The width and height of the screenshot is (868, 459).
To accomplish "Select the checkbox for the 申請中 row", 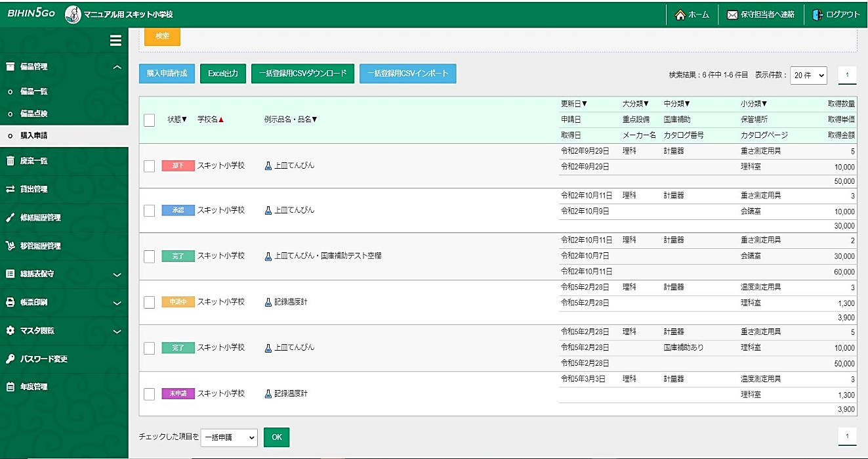I will (149, 302).
